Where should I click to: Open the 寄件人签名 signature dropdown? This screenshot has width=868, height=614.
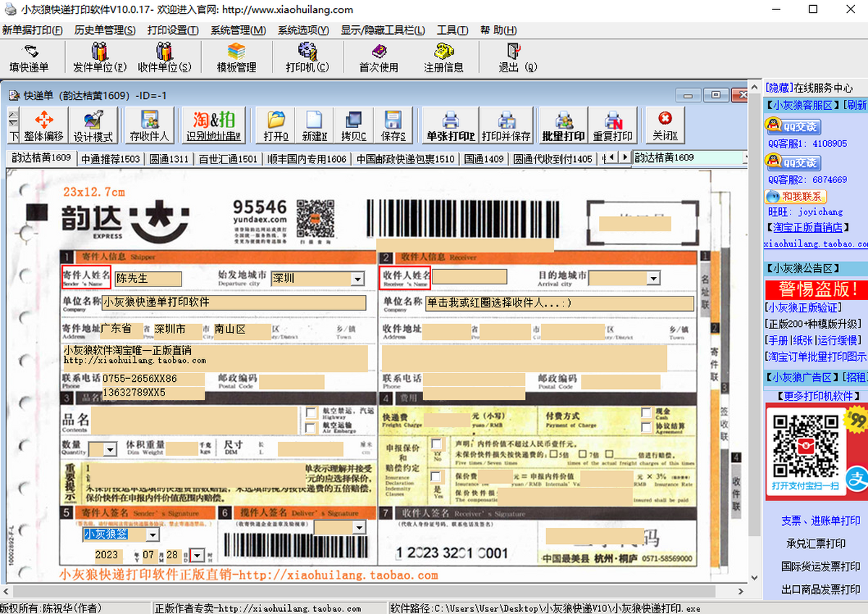tap(152, 535)
